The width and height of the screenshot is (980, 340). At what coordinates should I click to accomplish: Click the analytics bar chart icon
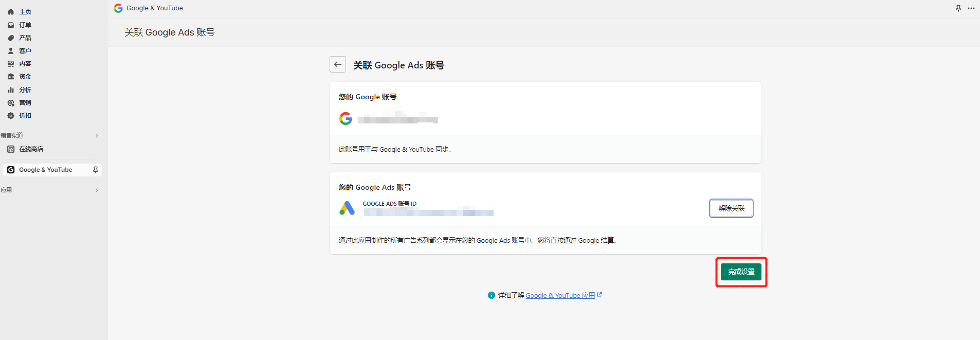point(11,90)
